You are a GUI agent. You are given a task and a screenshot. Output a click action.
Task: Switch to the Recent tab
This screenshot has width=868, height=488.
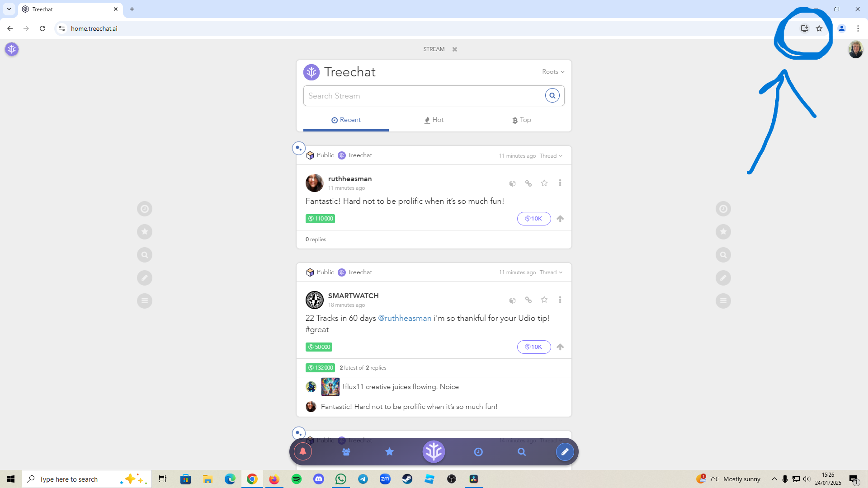pos(346,120)
